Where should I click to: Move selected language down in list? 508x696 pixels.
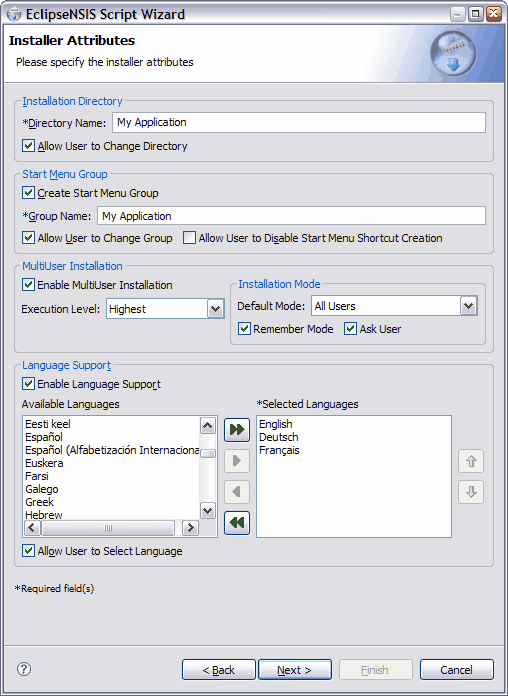(x=471, y=492)
